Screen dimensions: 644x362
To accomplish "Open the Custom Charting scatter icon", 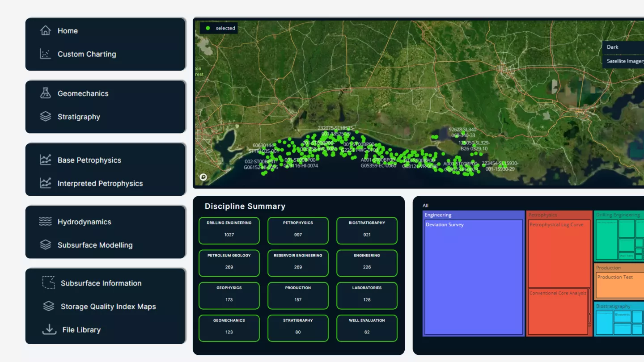I will [x=45, y=54].
